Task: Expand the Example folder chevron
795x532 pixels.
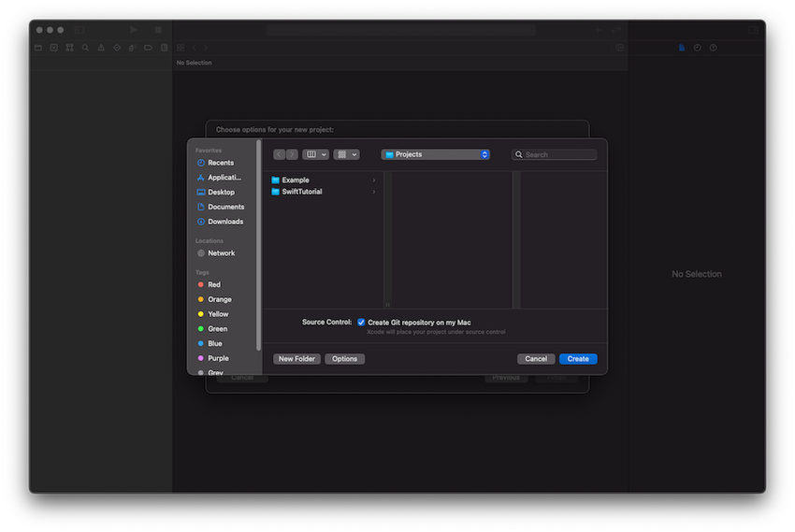Action: click(374, 180)
